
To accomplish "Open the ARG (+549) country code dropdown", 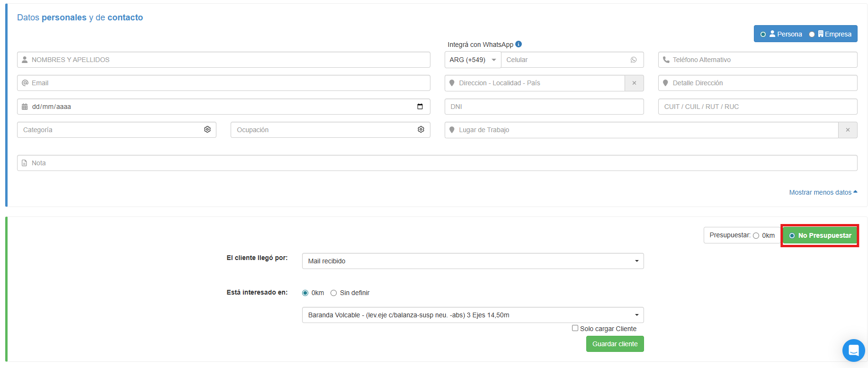I will pyautogui.click(x=473, y=60).
